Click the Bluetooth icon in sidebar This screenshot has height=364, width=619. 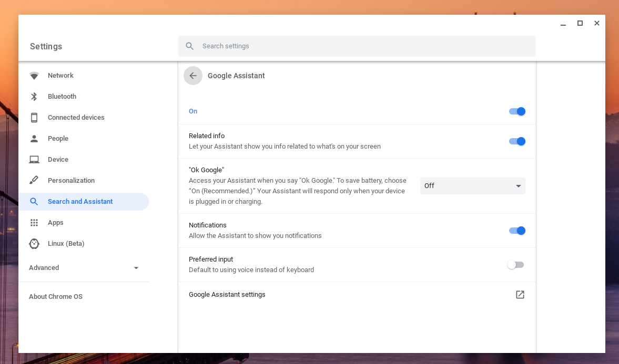point(34,97)
